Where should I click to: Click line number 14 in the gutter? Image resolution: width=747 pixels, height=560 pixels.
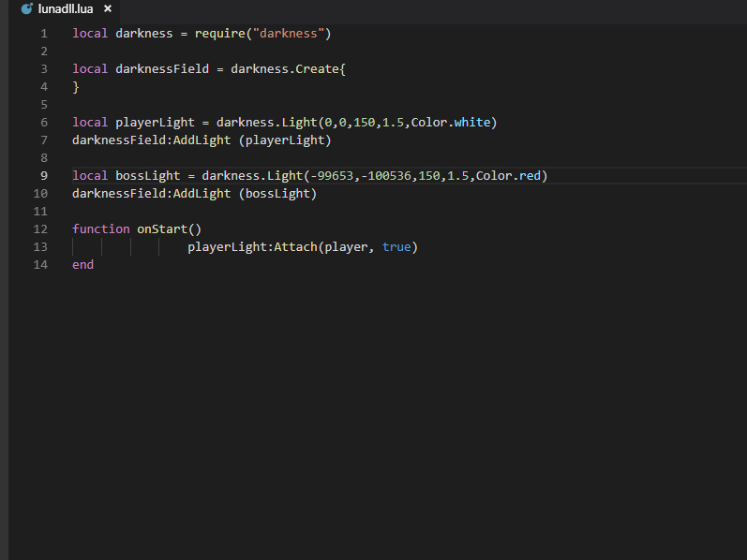click(x=40, y=265)
